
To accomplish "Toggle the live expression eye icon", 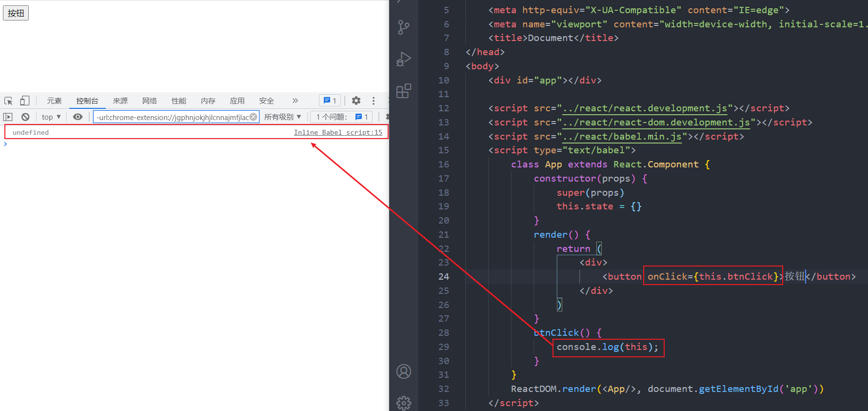I will pos(78,117).
